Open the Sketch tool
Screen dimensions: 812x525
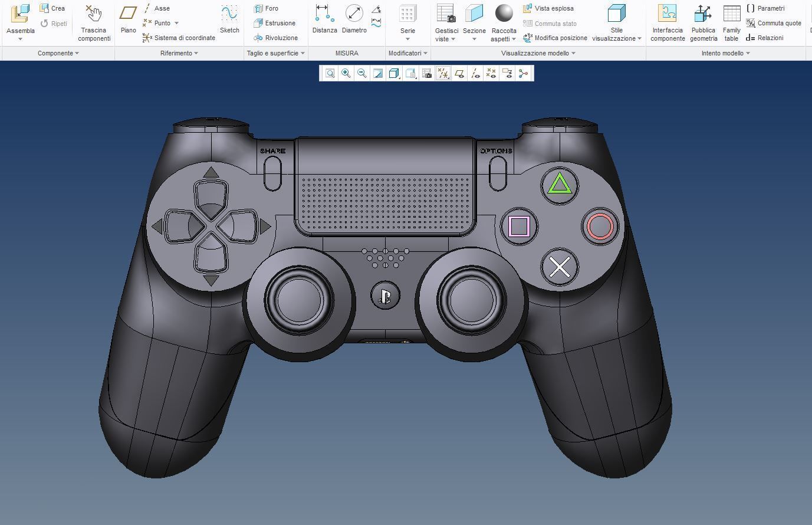(229, 19)
